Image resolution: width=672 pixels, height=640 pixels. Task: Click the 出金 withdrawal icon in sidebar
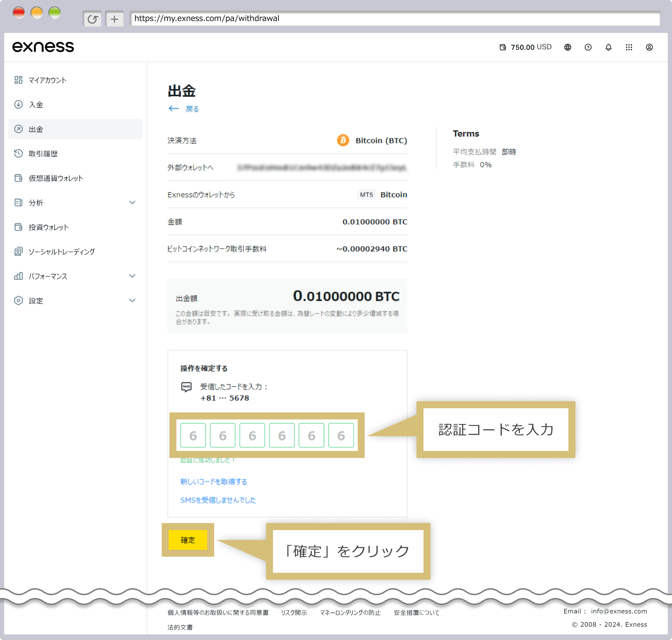(19, 129)
